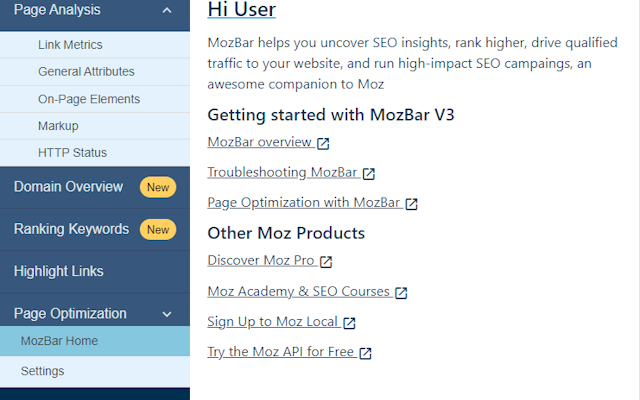Open Ranking Keywords section
This screenshot has width=640, height=400.
click(x=95, y=229)
